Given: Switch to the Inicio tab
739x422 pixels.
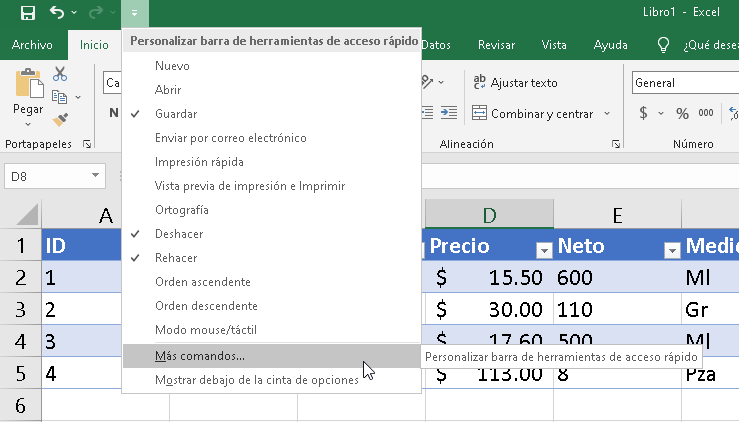Looking at the screenshot, I should pos(94,45).
